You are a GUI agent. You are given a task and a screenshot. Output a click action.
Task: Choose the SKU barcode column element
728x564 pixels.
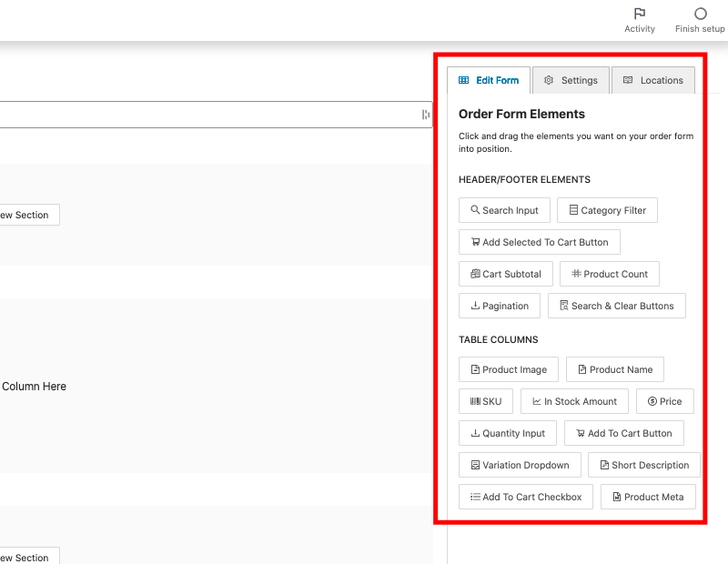point(486,401)
